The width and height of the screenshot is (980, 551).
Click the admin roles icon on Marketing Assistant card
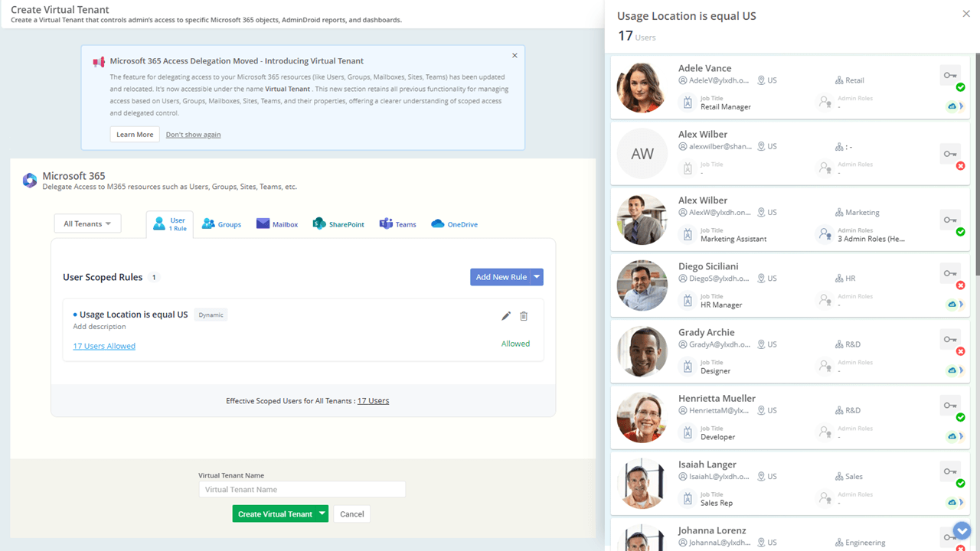tap(825, 233)
